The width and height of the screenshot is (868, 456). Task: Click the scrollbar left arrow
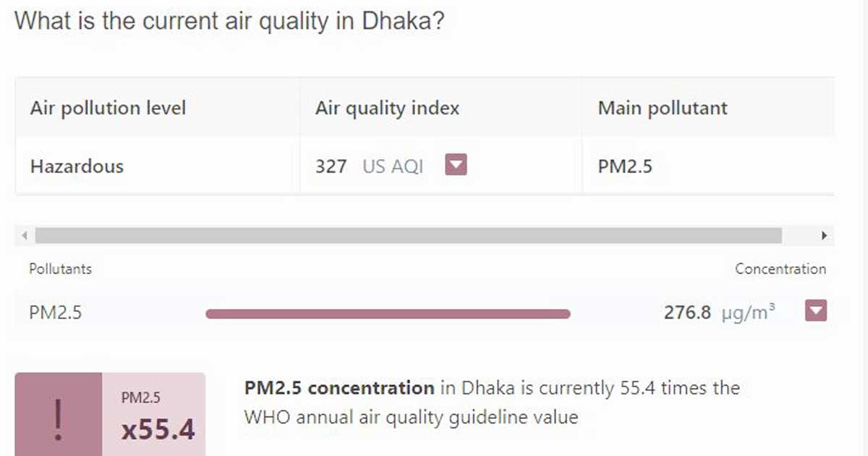[x=25, y=236]
